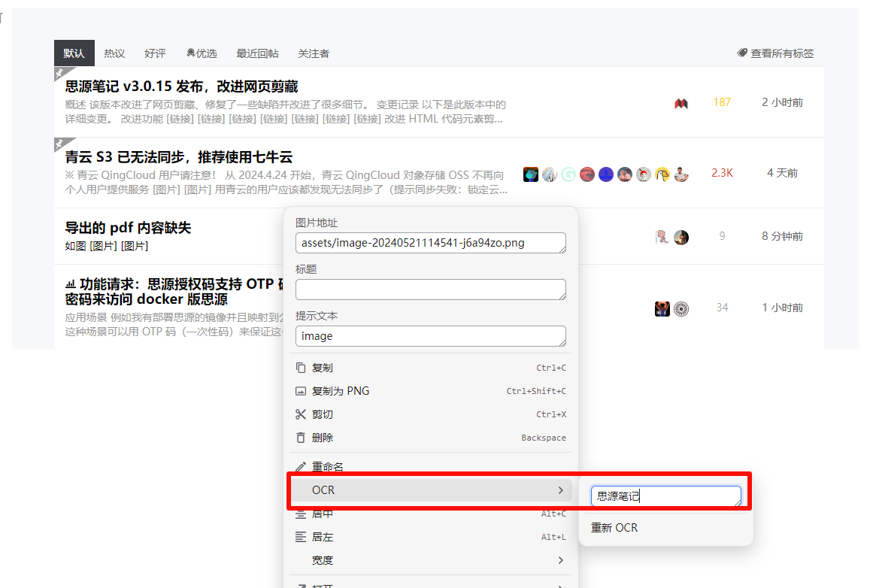The height and width of the screenshot is (588, 873).
Task: Choose 删除 from the context menu
Action: click(430, 438)
